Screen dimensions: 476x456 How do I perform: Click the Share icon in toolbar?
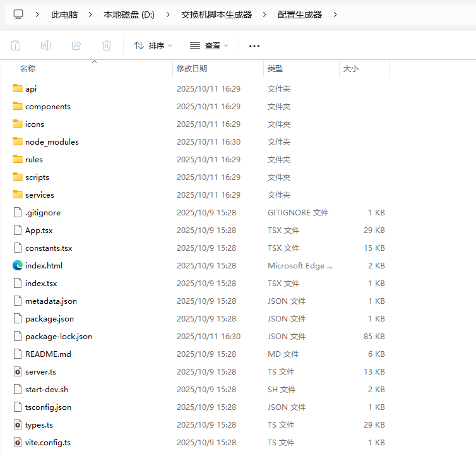pos(76,45)
